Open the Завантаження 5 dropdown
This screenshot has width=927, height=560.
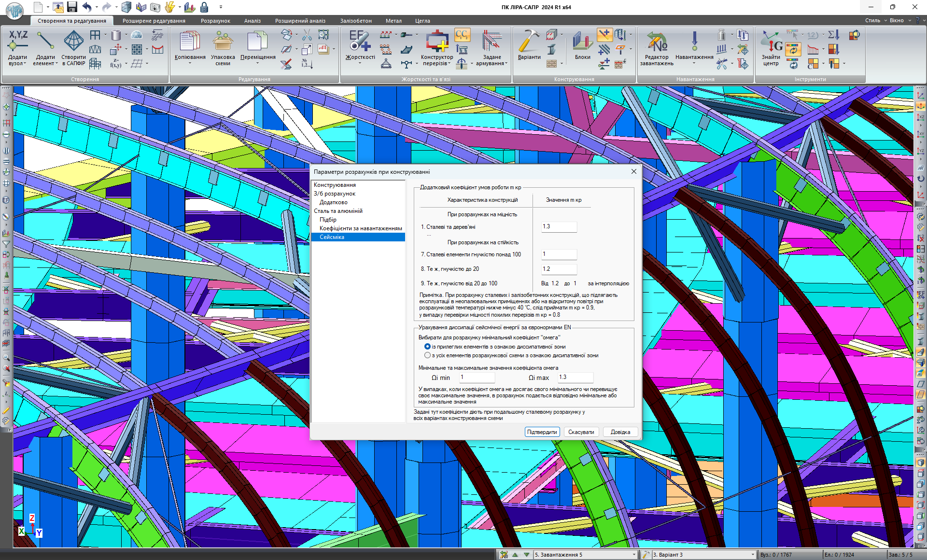pyautogui.click(x=634, y=555)
